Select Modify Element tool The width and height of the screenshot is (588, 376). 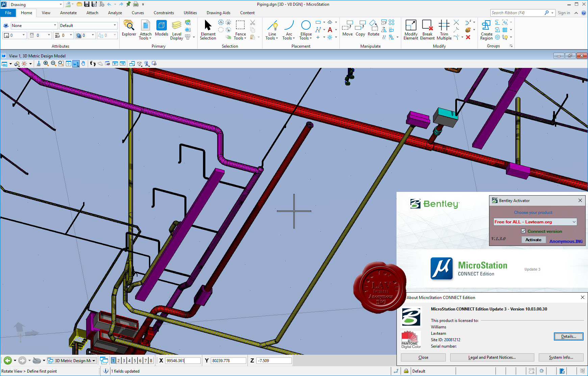pos(411,30)
